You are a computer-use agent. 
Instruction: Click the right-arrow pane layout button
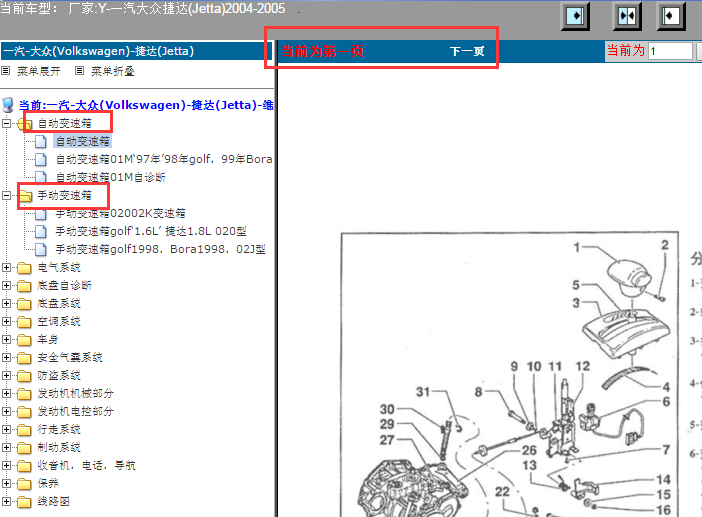[x=575, y=17]
